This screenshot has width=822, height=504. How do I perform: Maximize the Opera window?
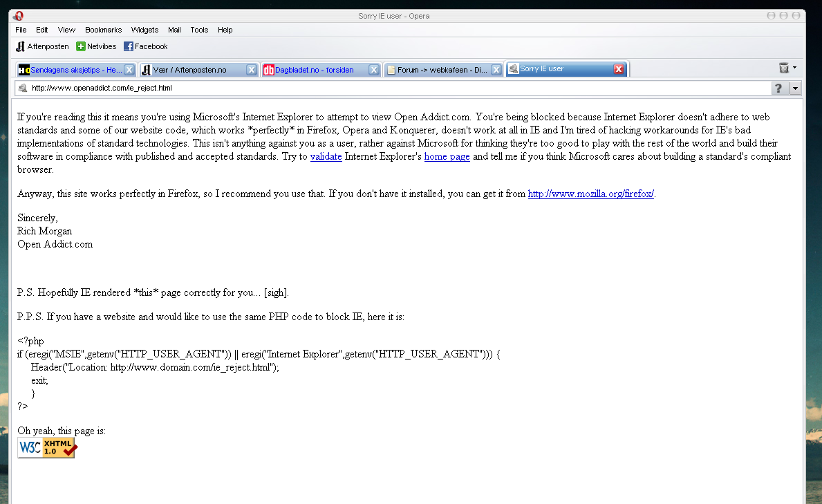coord(783,16)
